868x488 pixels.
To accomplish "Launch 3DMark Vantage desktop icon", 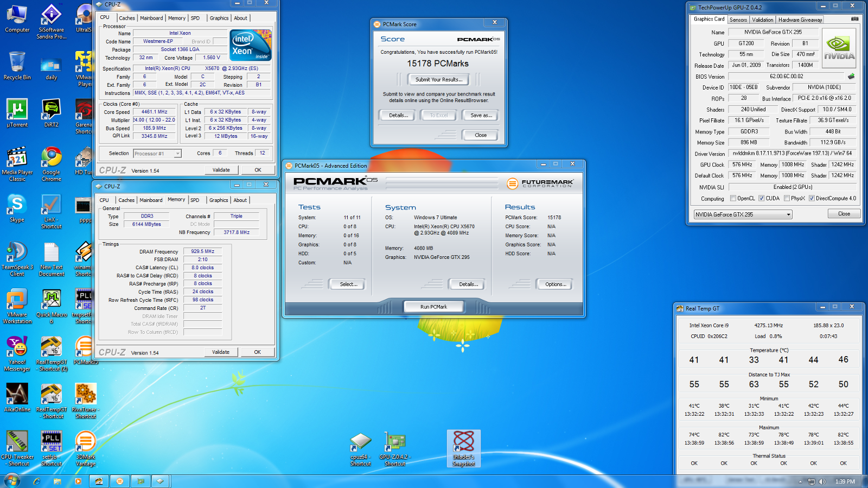I will (85, 448).
